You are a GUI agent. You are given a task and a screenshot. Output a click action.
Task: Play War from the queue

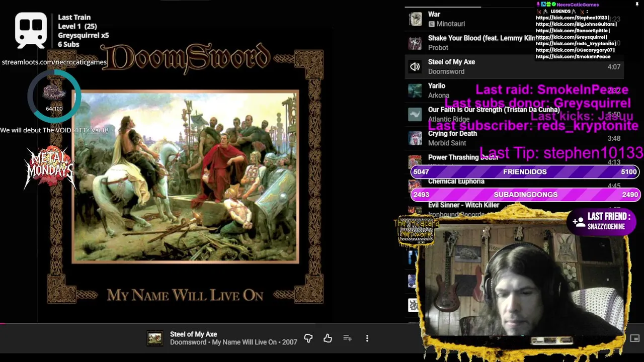tap(434, 14)
